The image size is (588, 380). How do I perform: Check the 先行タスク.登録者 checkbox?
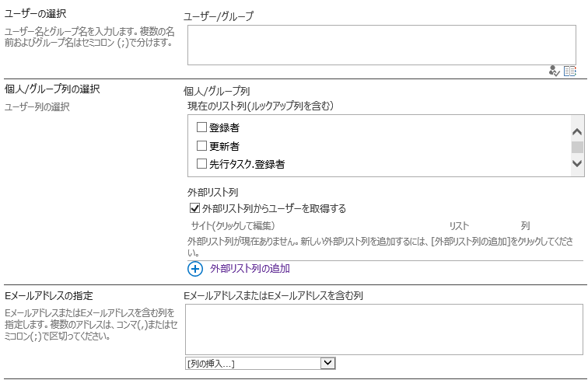[201, 163]
